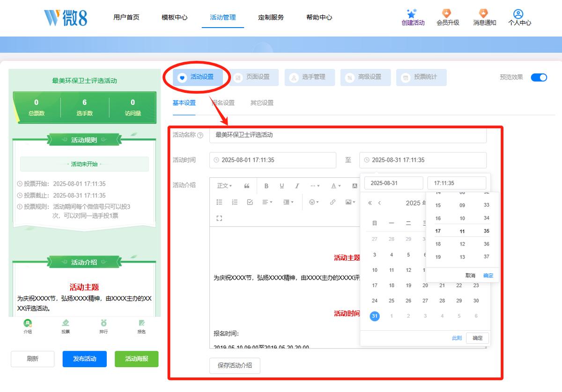This screenshot has height=392, width=562.
Task: Click the 发布活动 button
Action: (x=85, y=359)
